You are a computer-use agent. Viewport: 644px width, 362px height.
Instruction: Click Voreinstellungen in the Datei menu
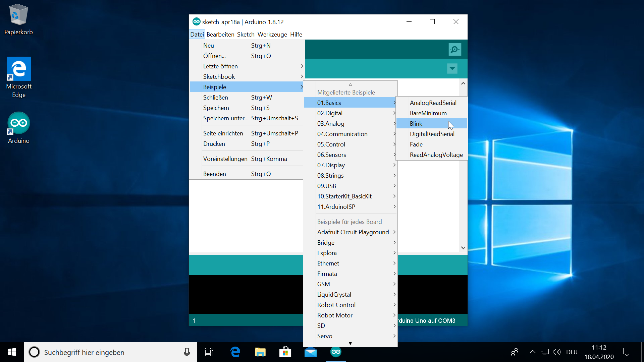pyautogui.click(x=247, y=159)
